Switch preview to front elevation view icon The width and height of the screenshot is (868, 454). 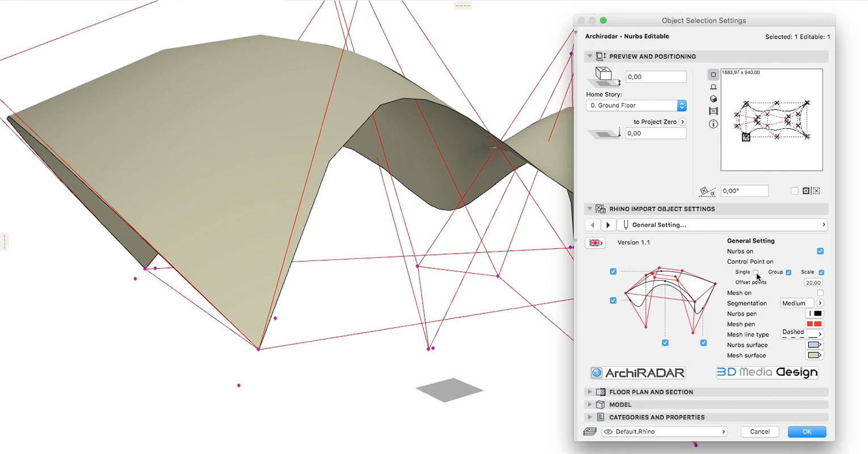click(x=714, y=87)
